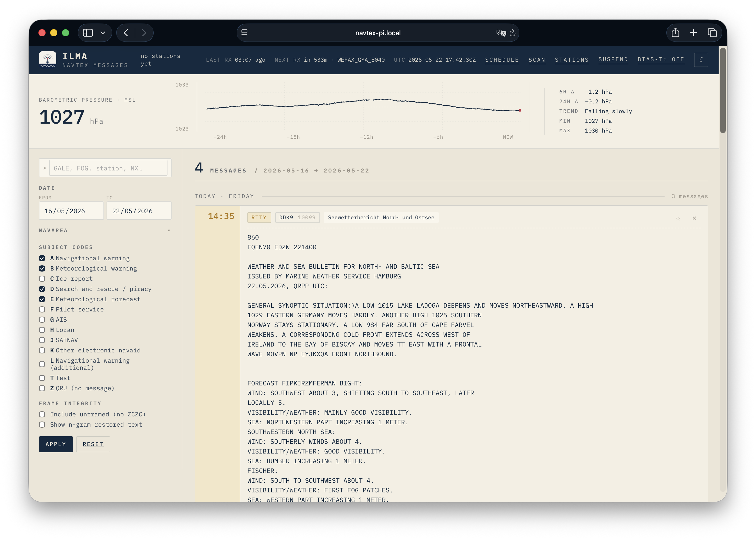
Task: Open the SCAN page
Action: tap(537, 60)
